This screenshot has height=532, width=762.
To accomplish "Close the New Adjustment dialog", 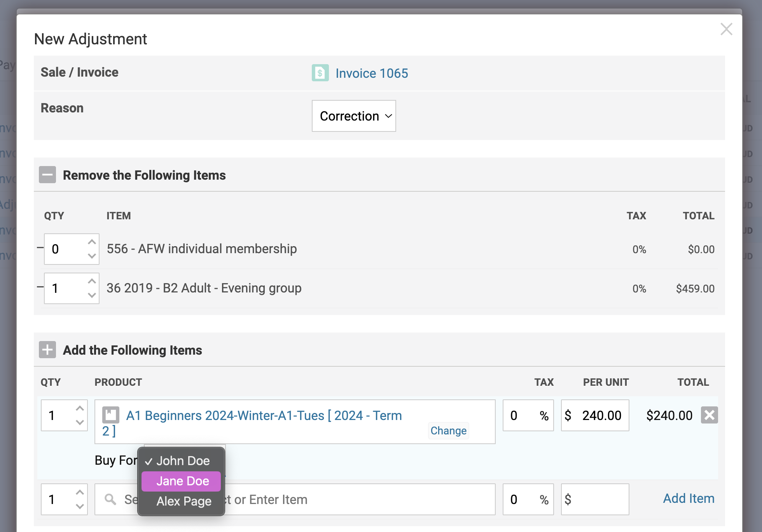I will (x=726, y=29).
